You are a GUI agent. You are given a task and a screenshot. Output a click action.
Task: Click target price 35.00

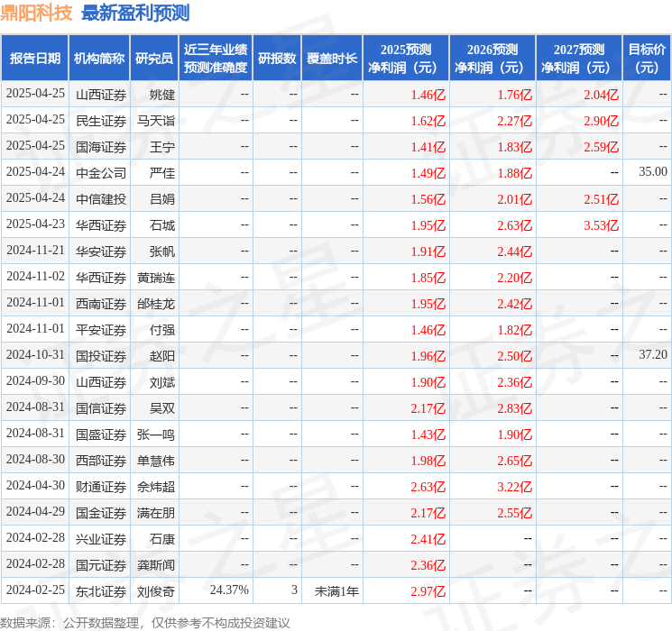[653, 171]
